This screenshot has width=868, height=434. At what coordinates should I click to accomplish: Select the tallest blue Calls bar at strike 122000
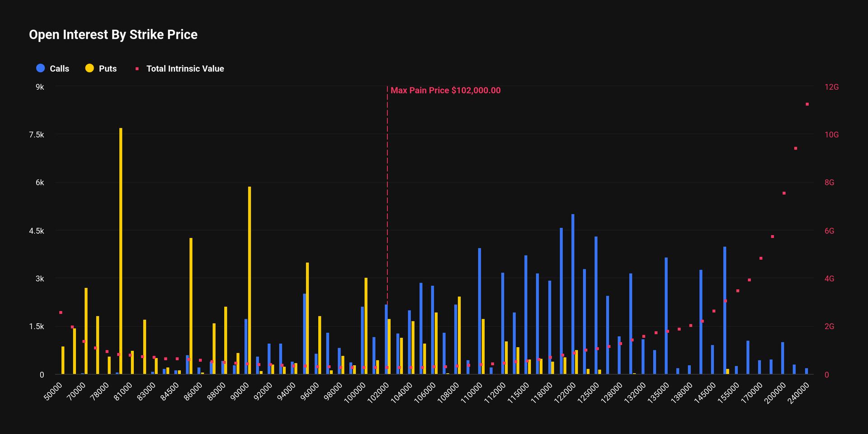coord(572,294)
